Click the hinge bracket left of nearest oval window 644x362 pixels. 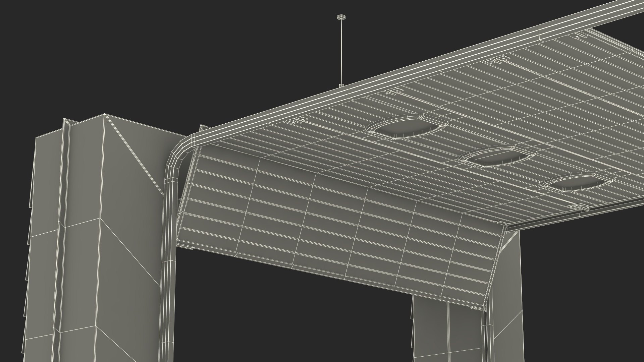tap(298, 121)
